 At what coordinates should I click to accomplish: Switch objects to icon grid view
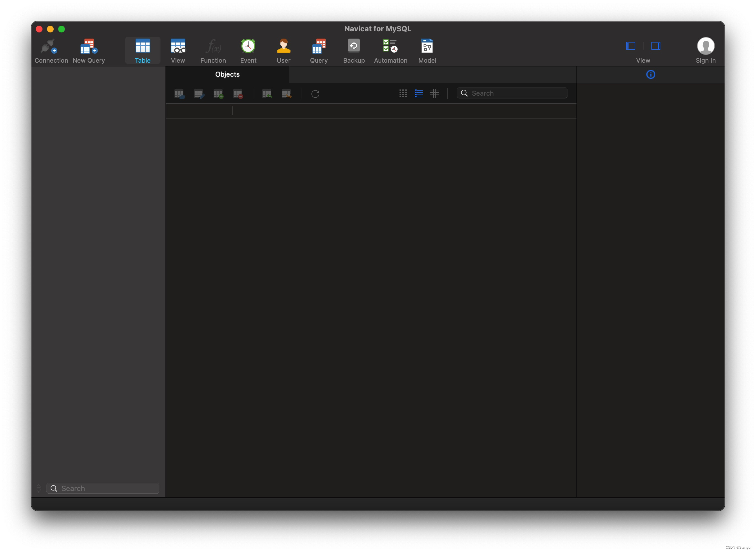pos(403,94)
